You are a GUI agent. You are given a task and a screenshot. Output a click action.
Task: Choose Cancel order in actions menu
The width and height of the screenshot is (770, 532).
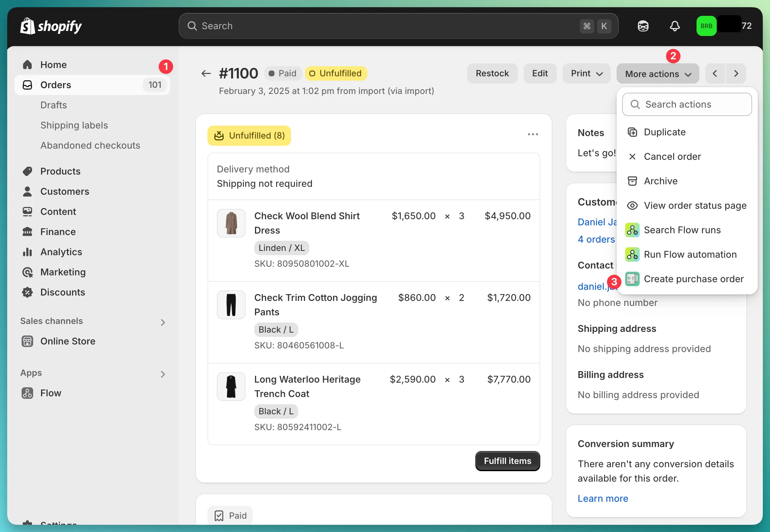pos(687,157)
